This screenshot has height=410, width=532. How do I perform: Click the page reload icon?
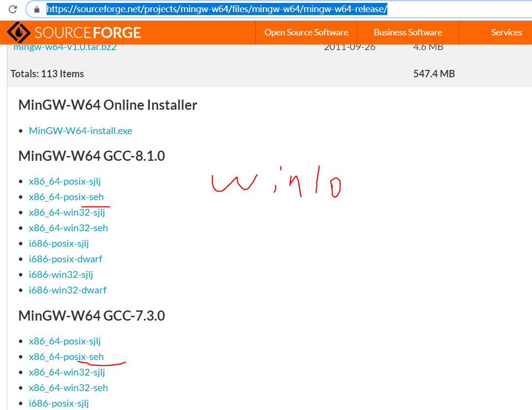pos(13,8)
